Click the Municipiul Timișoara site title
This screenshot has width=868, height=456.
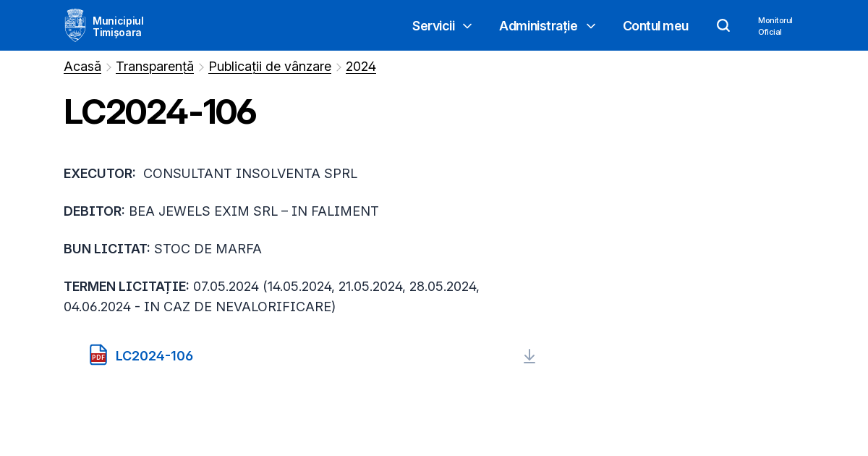click(118, 26)
